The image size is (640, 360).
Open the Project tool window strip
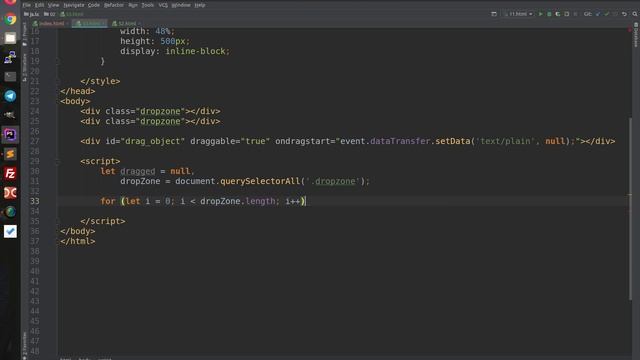pos(24,34)
